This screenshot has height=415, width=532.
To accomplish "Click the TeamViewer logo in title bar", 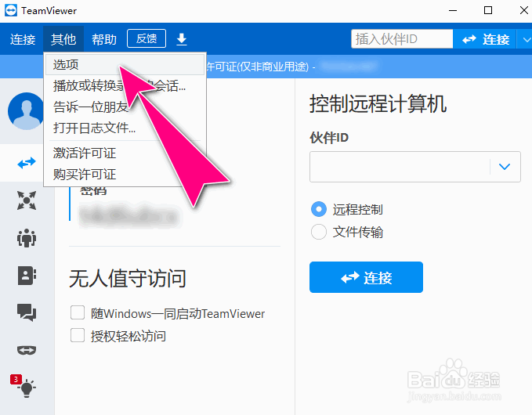I will pyautogui.click(x=11, y=10).
